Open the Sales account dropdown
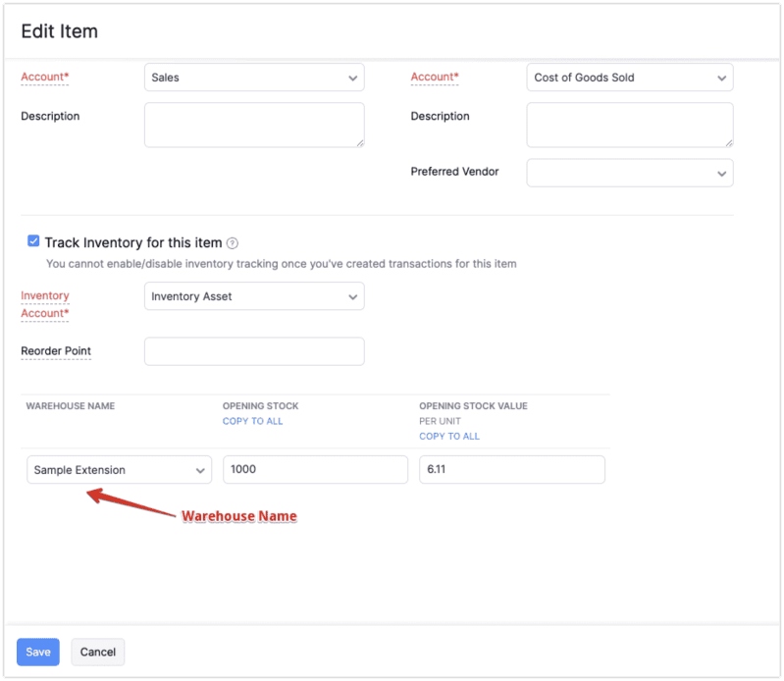784x681 pixels. click(x=253, y=78)
